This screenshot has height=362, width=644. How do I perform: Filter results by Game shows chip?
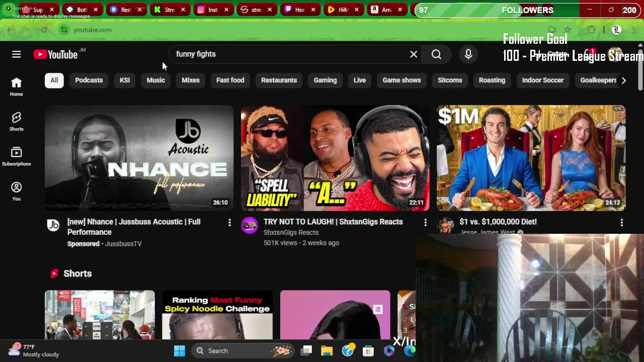click(x=401, y=80)
